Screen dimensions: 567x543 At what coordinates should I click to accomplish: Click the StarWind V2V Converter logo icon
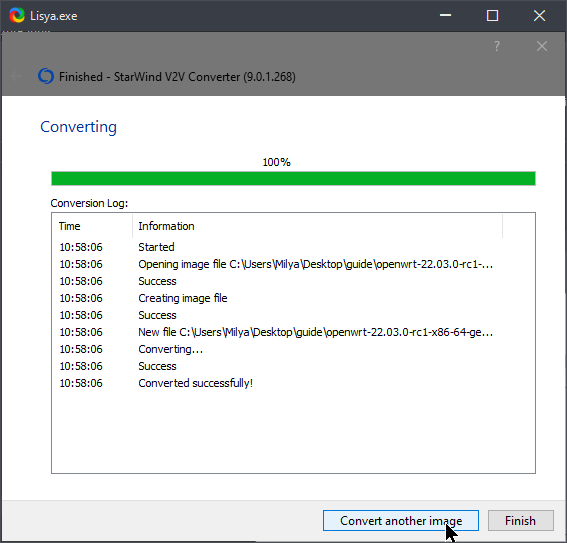(46, 76)
